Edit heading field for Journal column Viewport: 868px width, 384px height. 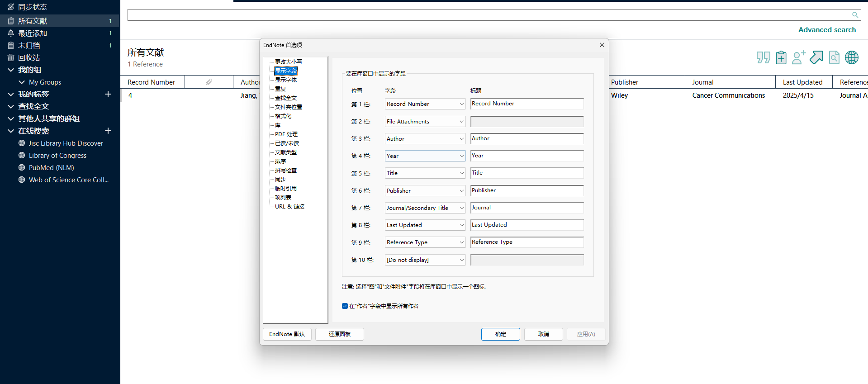[527, 208]
